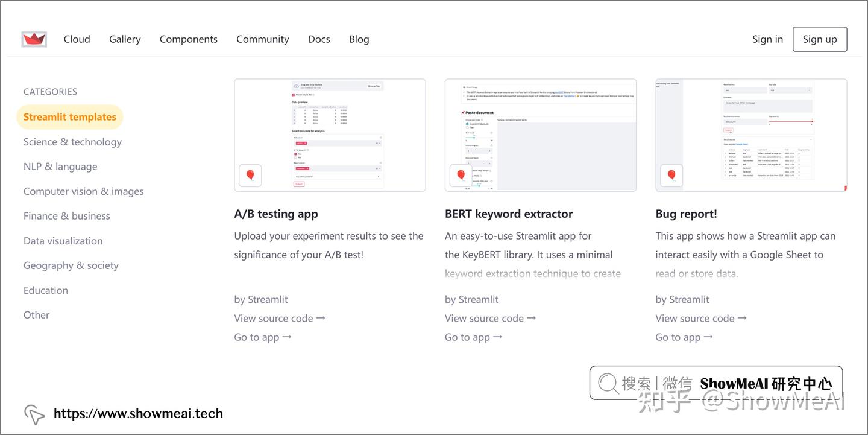Visit the Community page
Image resolution: width=868 pixels, height=435 pixels.
pos(263,39)
